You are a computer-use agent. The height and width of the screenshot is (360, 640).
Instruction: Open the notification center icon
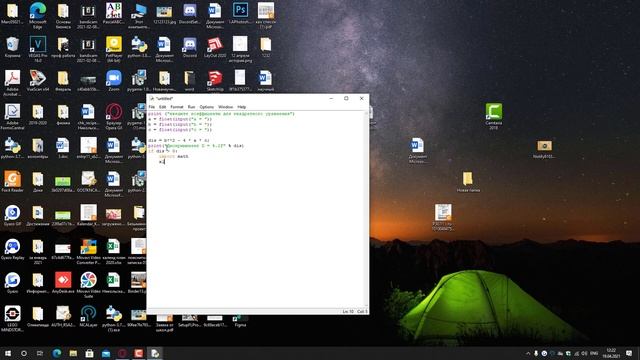coord(629,353)
